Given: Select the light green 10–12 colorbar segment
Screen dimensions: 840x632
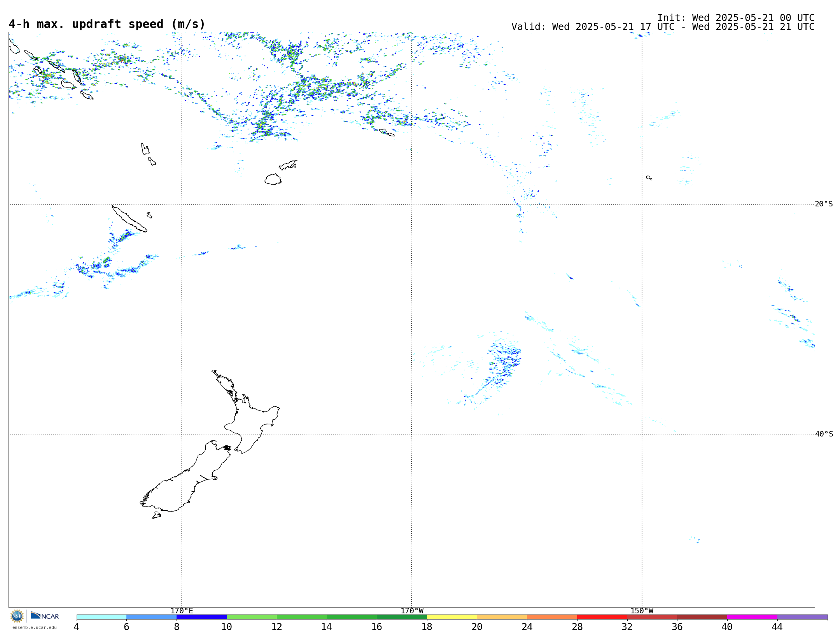Looking at the screenshot, I should (x=252, y=617).
